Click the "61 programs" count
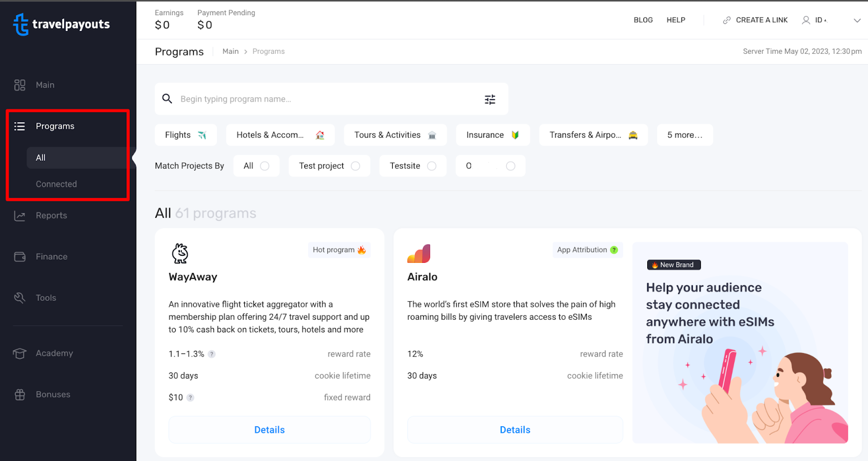868x461 pixels. (216, 213)
